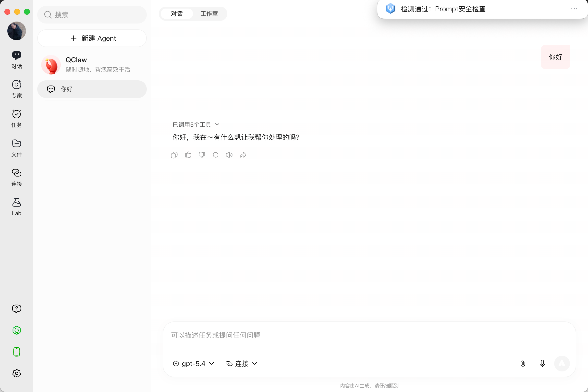The height and width of the screenshot is (392, 588).
Task: Like the reply with thumbs up
Action: [188, 155]
